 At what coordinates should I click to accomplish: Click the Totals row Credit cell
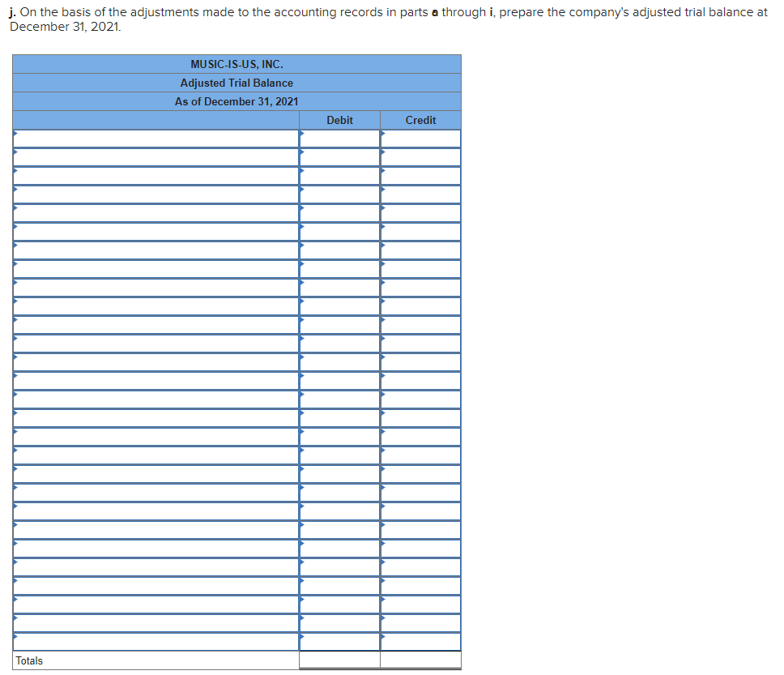(x=420, y=660)
